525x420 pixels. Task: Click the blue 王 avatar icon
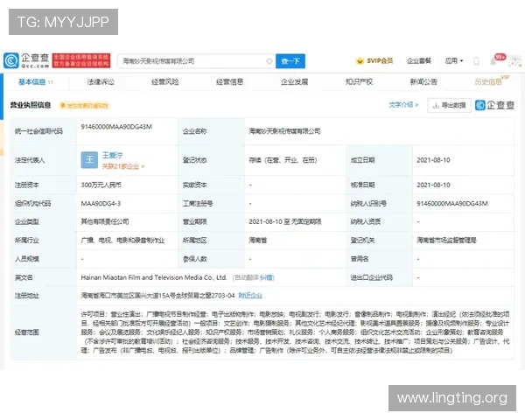(89, 160)
